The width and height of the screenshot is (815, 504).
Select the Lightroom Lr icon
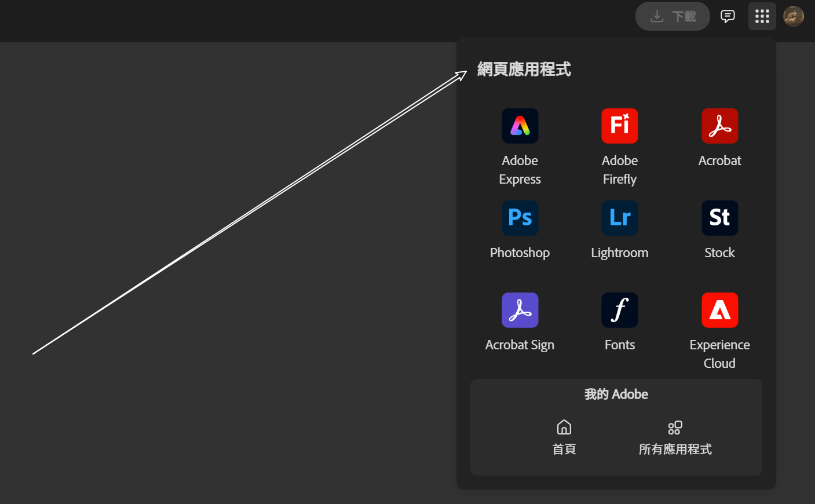[619, 218]
